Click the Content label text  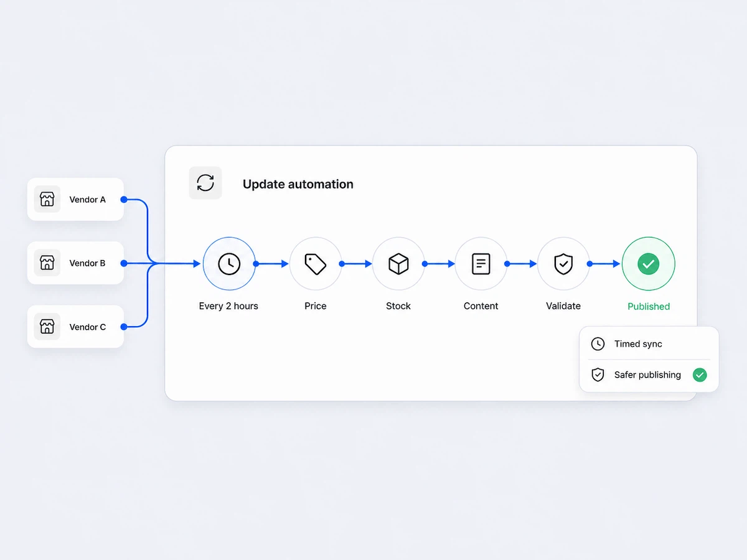point(481,306)
